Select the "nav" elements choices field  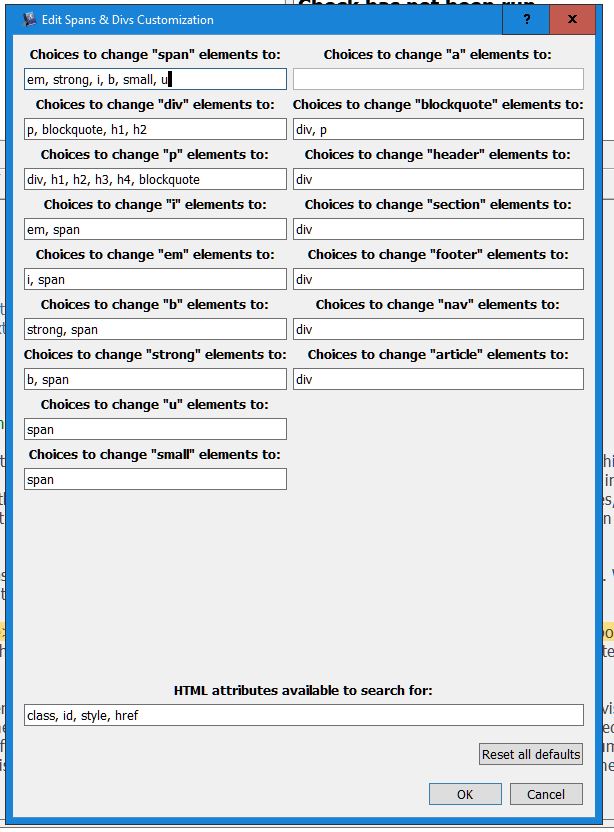coord(438,329)
